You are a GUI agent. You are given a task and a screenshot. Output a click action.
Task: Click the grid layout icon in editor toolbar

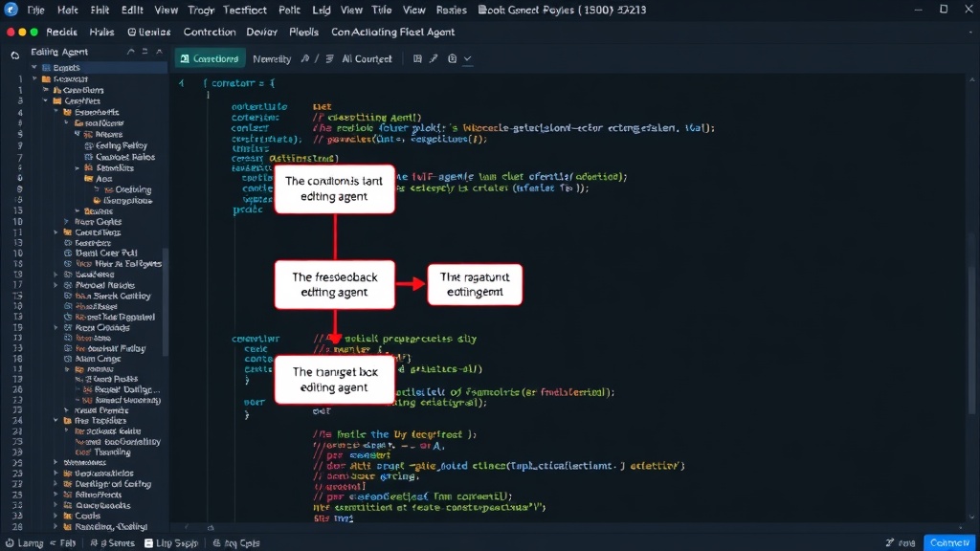click(417, 58)
